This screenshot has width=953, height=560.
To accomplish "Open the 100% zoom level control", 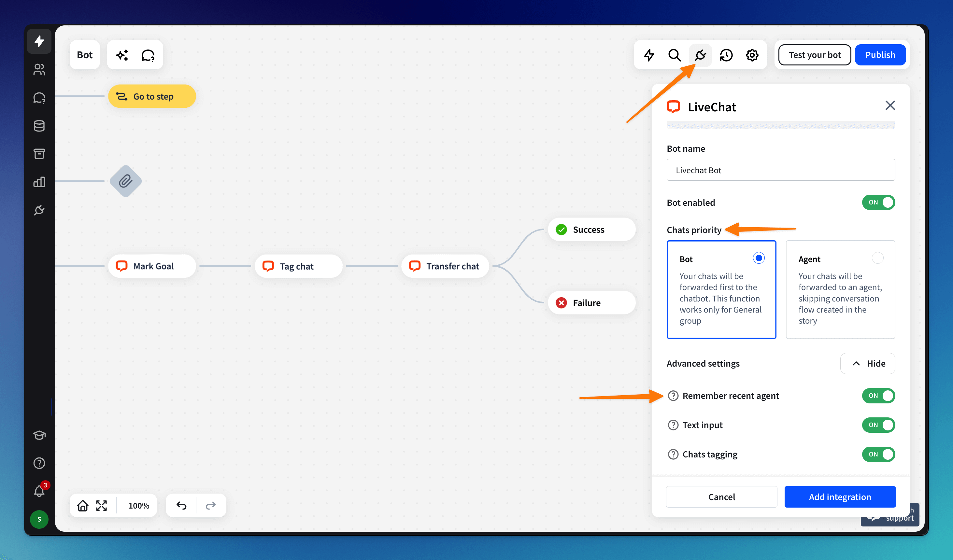I will [x=138, y=506].
